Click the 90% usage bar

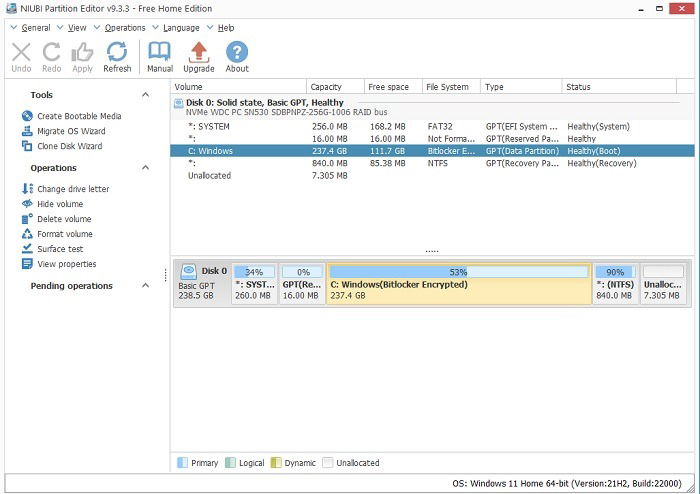pyautogui.click(x=615, y=272)
